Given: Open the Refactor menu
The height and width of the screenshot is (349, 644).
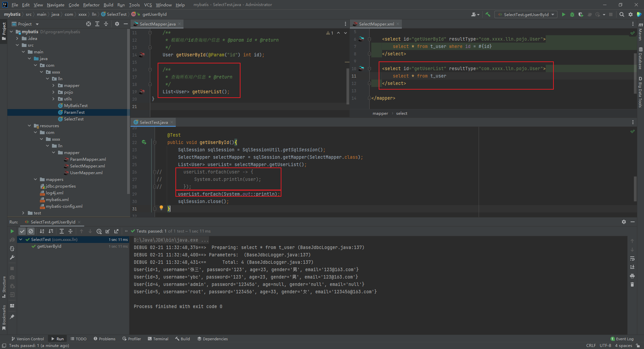Looking at the screenshot, I should click(x=91, y=5).
